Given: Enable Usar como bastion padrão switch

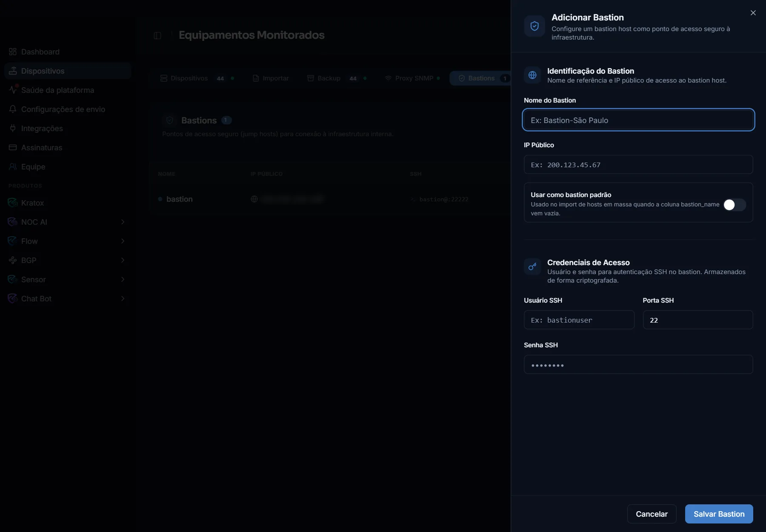Looking at the screenshot, I should tap(735, 205).
